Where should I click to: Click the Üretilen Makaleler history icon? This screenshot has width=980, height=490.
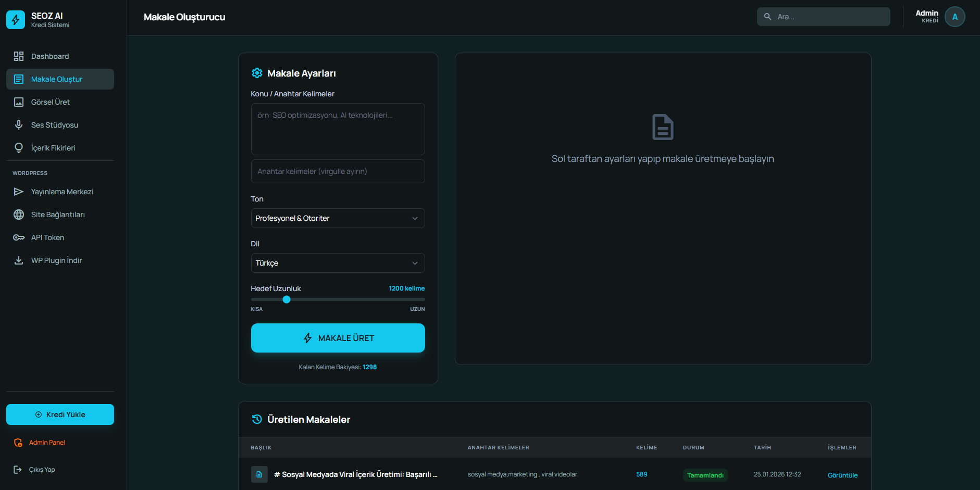257,419
